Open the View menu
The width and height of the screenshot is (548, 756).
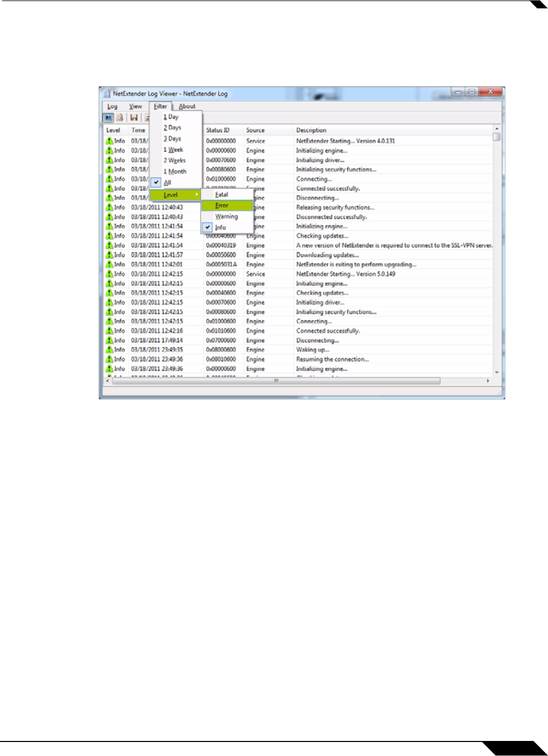tap(135, 106)
